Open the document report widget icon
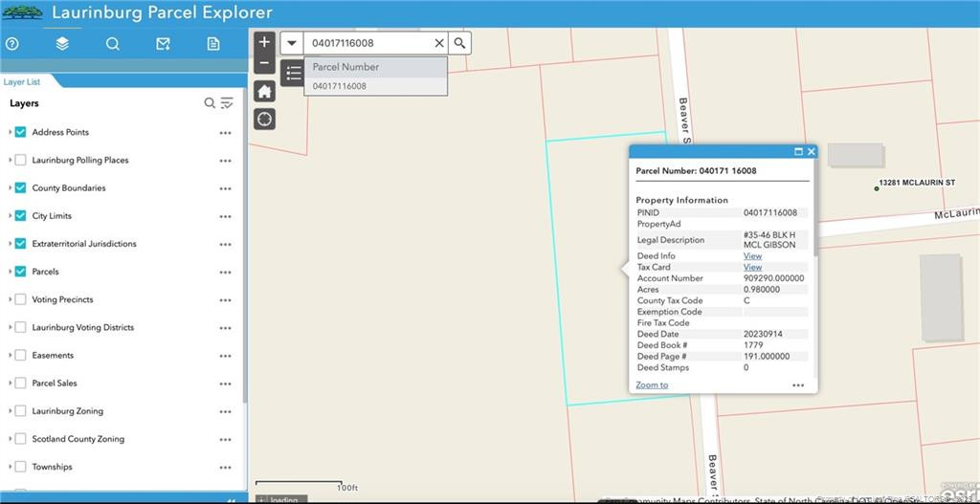This screenshot has height=504, width=980. pyautogui.click(x=213, y=44)
